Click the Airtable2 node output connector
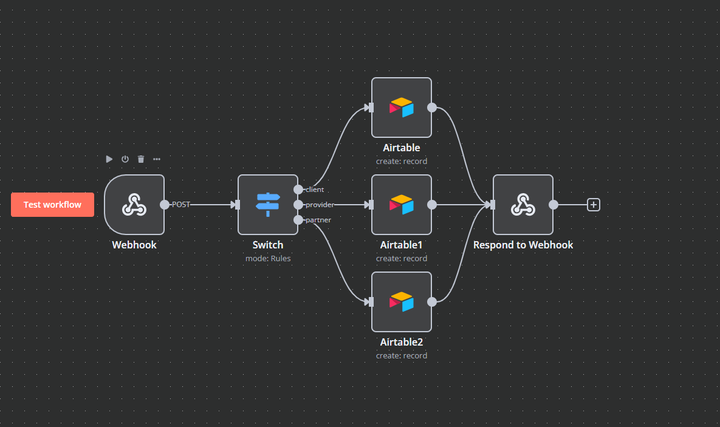The width and height of the screenshot is (720, 427). point(432,302)
